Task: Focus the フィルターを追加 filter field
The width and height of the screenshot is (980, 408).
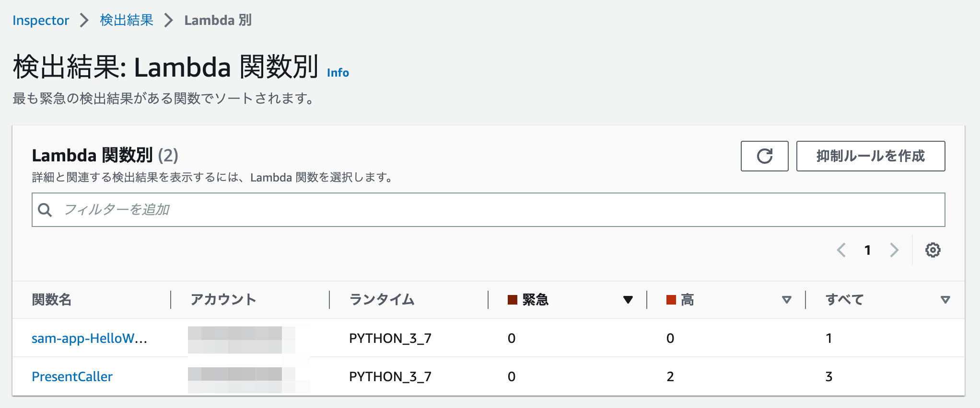Action: pyautogui.click(x=488, y=210)
